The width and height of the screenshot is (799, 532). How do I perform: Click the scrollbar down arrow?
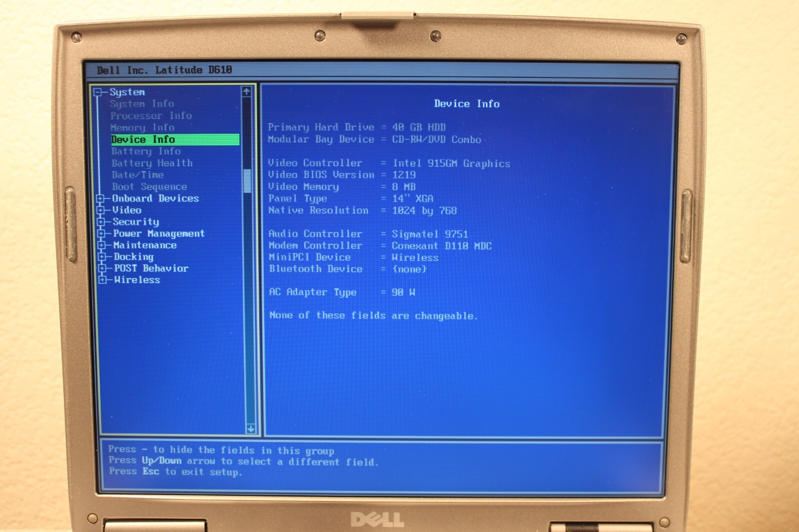tap(251, 429)
